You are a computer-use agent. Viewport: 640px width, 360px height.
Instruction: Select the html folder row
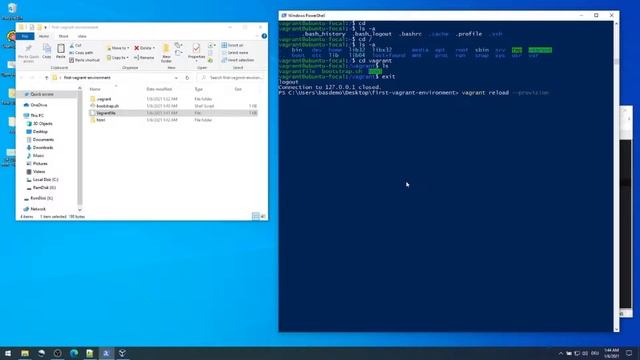[173, 120]
